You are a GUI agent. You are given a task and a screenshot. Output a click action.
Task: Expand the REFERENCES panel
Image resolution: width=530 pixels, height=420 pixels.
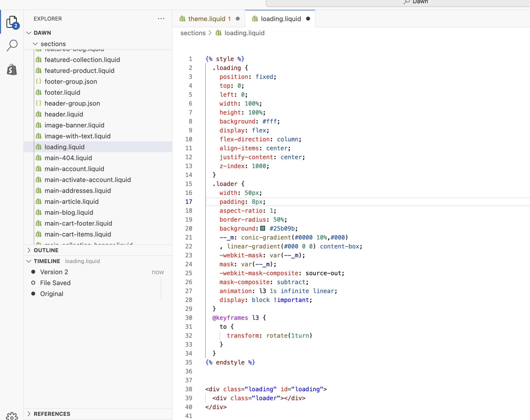[x=52, y=414]
